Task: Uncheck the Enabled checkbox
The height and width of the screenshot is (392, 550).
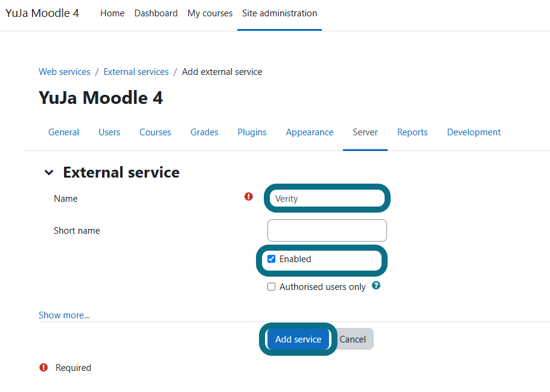Action: (x=272, y=259)
